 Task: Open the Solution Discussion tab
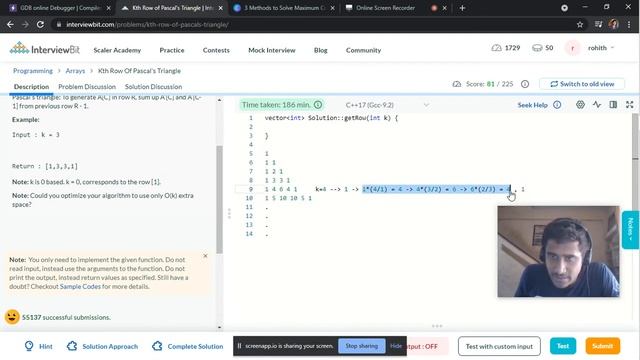[x=153, y=87]
